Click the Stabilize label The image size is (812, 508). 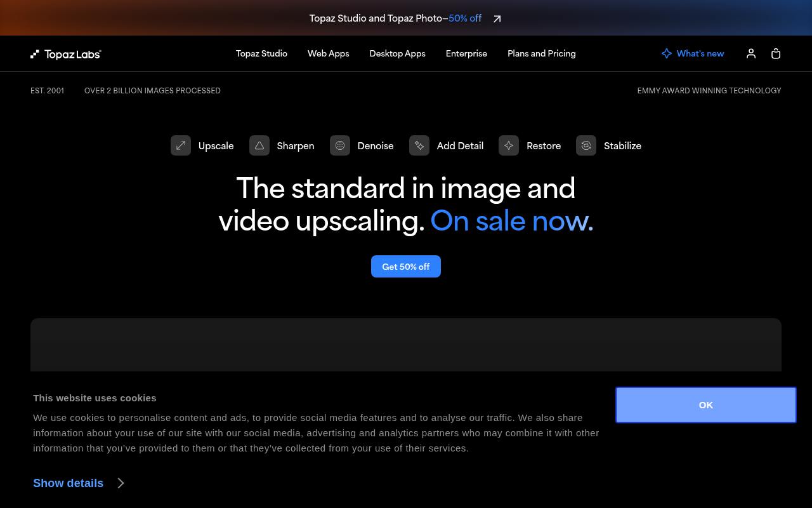coord(622,145)
